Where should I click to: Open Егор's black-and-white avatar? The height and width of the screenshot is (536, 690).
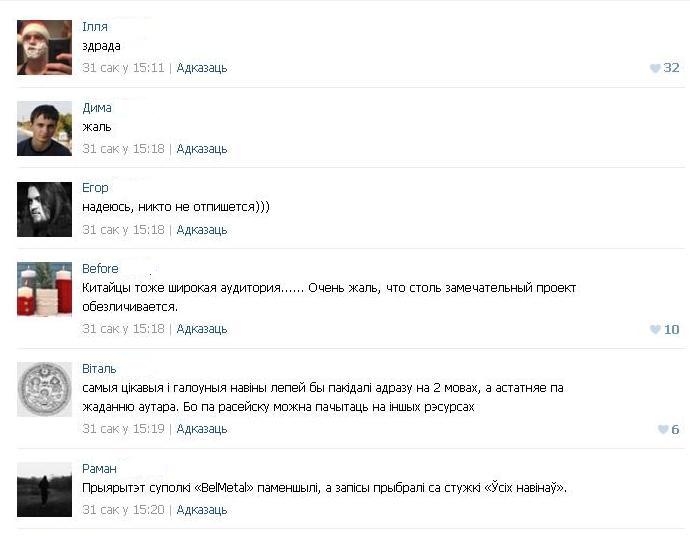point(44,209)
